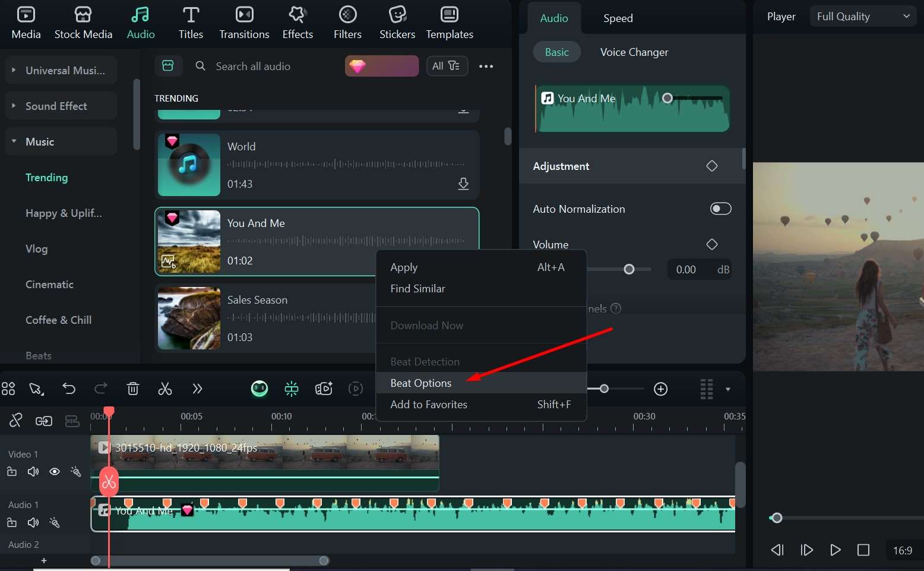
Task: Open the Stock Media tab
Action: 83,23
